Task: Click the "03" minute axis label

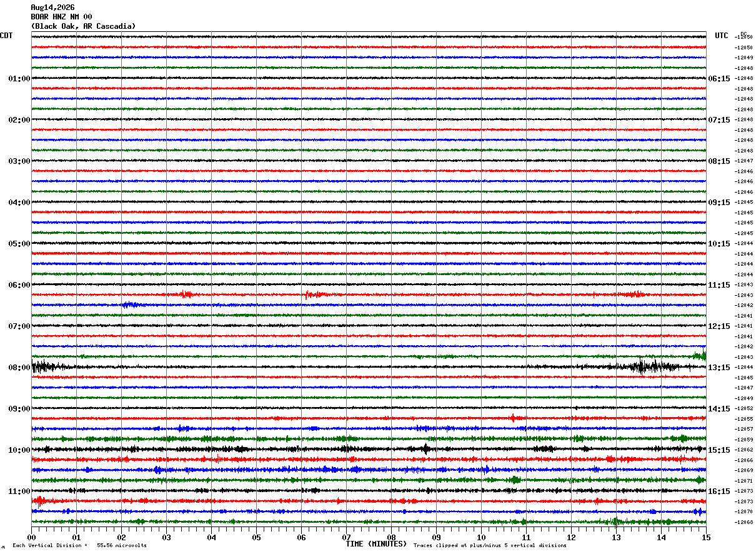Action: (x=166, y=537)
